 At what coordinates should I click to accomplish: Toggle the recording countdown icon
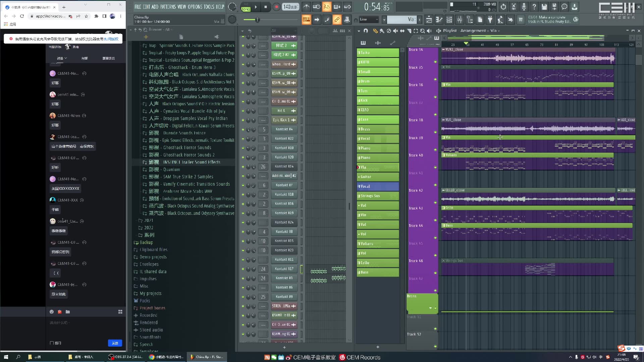[326, 7]
